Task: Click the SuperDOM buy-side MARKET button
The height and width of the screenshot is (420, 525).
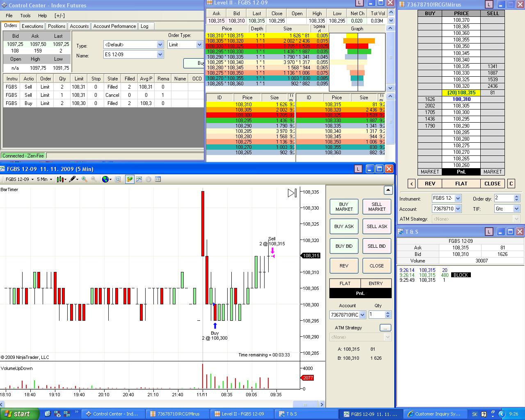Action: click(x=430, y=172)
